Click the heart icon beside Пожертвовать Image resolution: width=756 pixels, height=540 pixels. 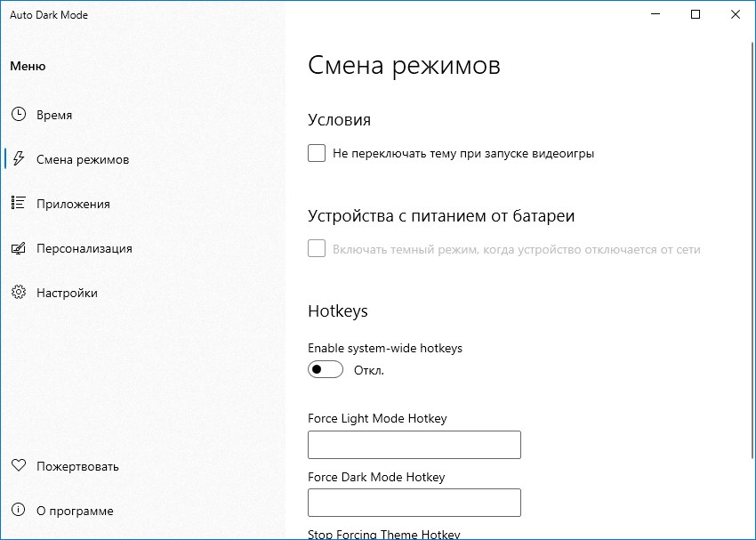[x=18, y=465]
